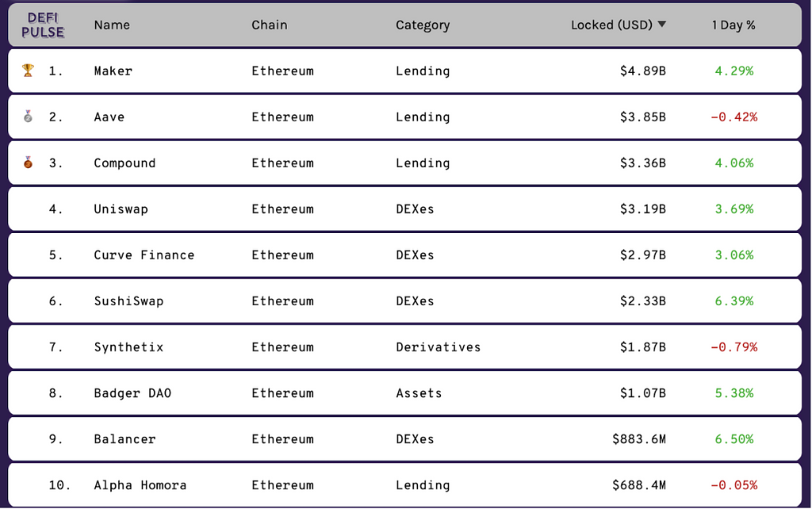
Task: Click the silver medal icon beside Aave
Action: tap(28, 117)
